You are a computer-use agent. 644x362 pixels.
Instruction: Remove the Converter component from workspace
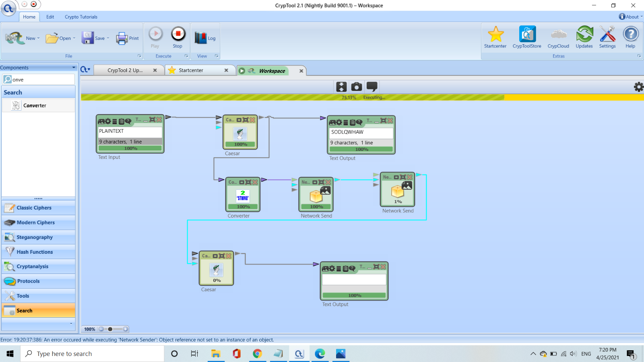pyautogui.click(x=255, y=182)
